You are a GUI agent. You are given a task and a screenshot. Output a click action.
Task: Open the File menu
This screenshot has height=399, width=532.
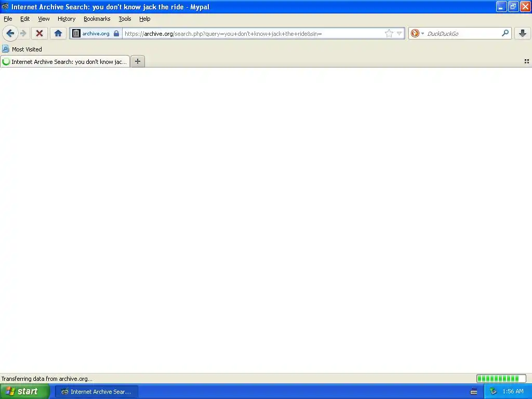tap(8, 19)
